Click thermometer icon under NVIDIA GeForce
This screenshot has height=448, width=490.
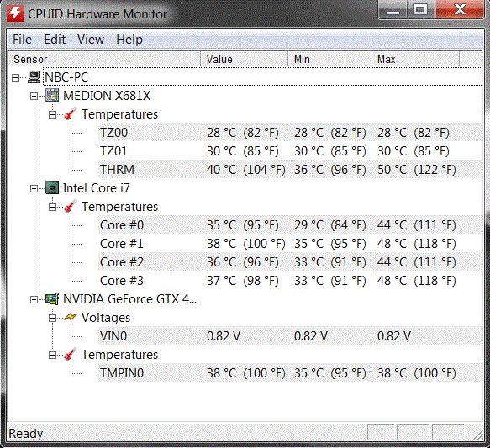pos(71,355)
